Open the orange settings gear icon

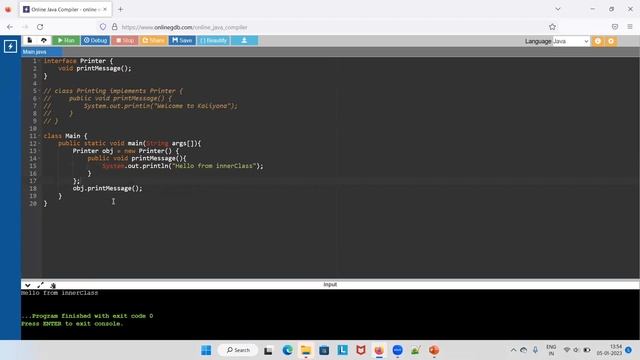pyautogui.click(x=611, y=41)
